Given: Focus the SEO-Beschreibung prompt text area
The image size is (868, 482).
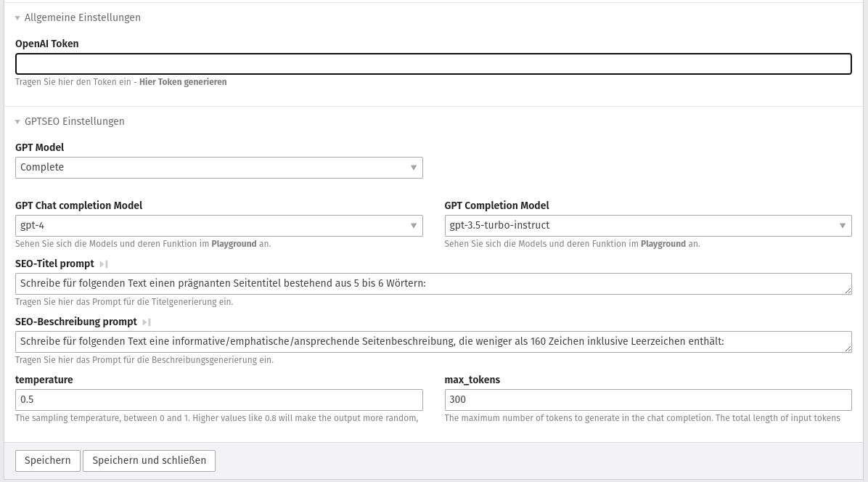Looking at the screenshot, I should 433,342.
